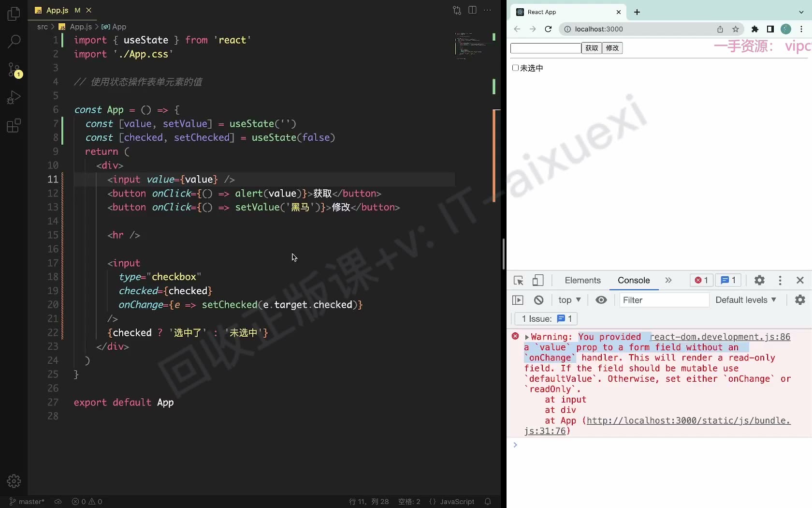Open the Chrome extensions puzzle icon
Screen dimensions: 812x508
coord(755,29)
